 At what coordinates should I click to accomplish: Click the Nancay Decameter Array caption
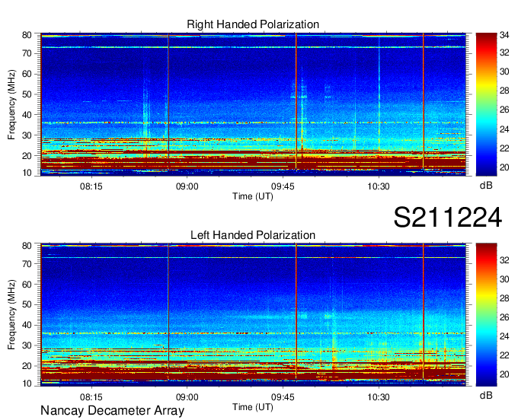(112, 411)
